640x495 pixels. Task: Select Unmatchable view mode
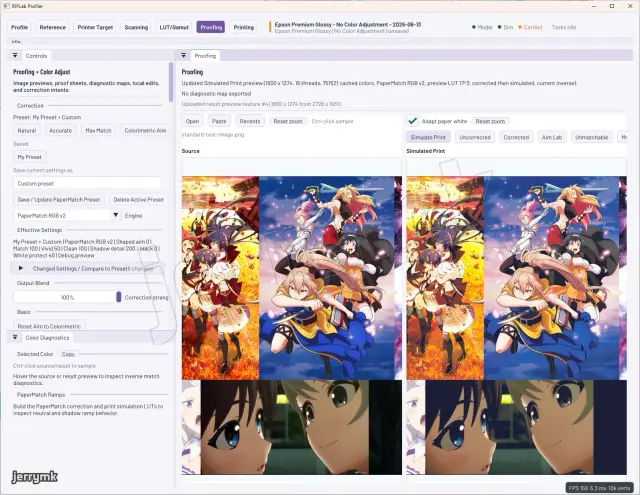[591, 137]
